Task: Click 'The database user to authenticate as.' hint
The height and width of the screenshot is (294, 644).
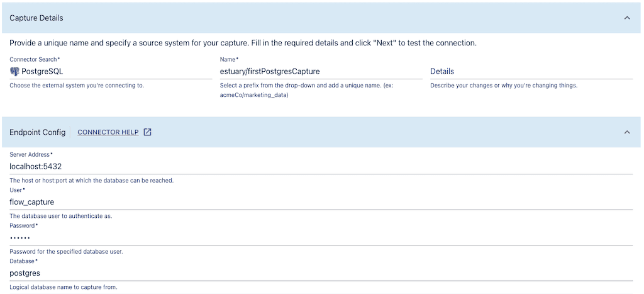Action: click(x=61, y=216)
